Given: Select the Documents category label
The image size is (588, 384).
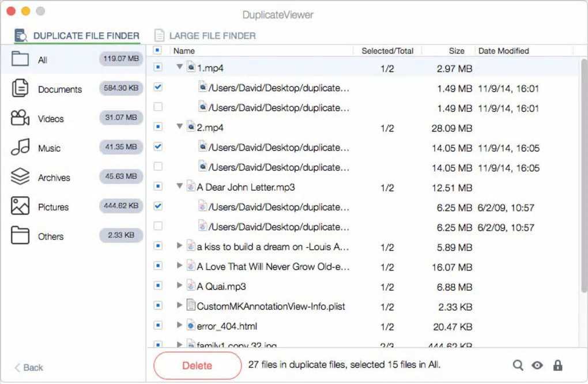Looking at the screenshot, I should point(60,89).
